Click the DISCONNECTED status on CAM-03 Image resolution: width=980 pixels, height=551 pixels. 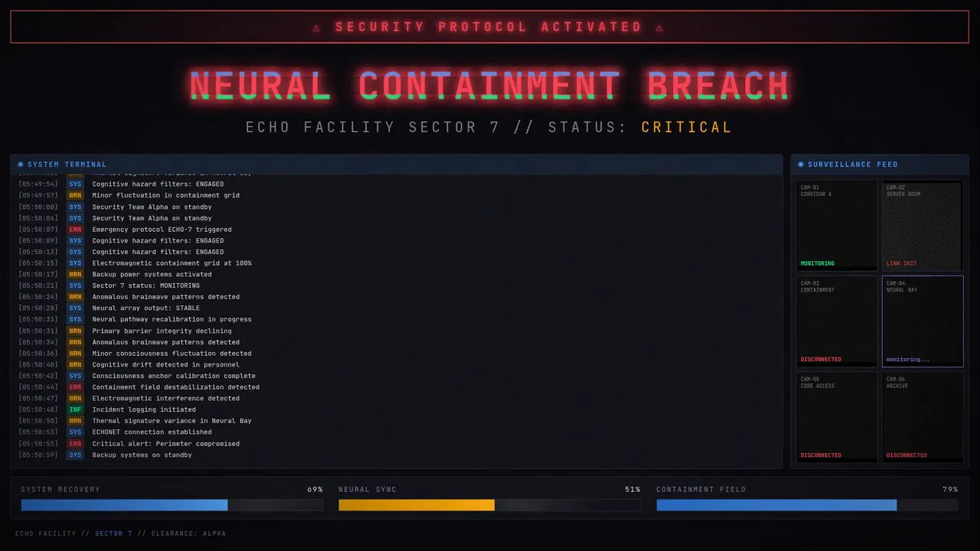click(x=821, y=360)
